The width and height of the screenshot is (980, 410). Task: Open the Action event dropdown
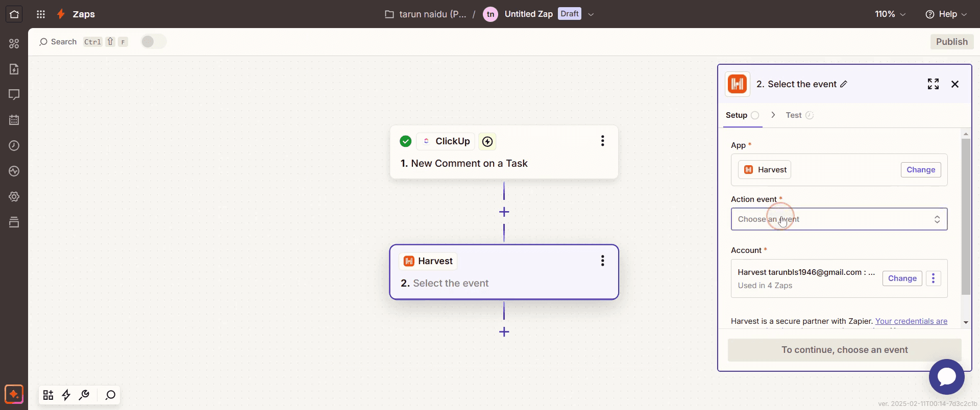839,219
